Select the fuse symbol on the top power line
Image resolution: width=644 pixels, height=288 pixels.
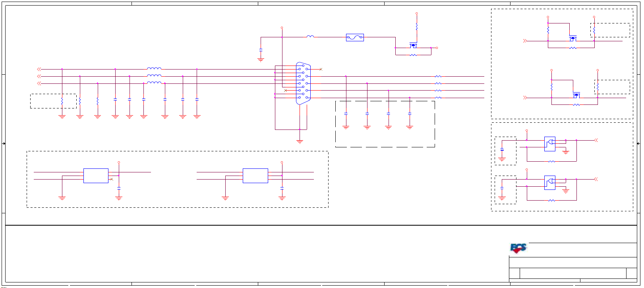coord(355,37)
